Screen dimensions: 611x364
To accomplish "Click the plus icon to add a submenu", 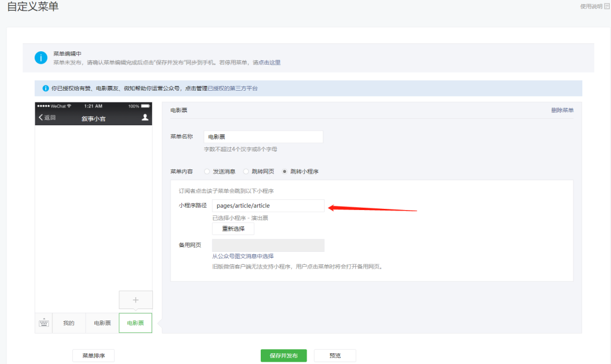I will pyautogui.click(x=135, y=300).
